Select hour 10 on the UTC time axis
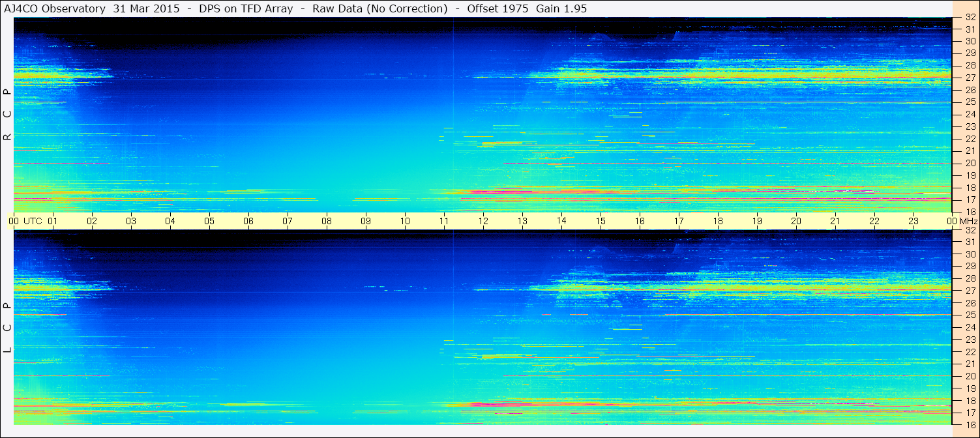980x438 pixels. coord(405,221)
